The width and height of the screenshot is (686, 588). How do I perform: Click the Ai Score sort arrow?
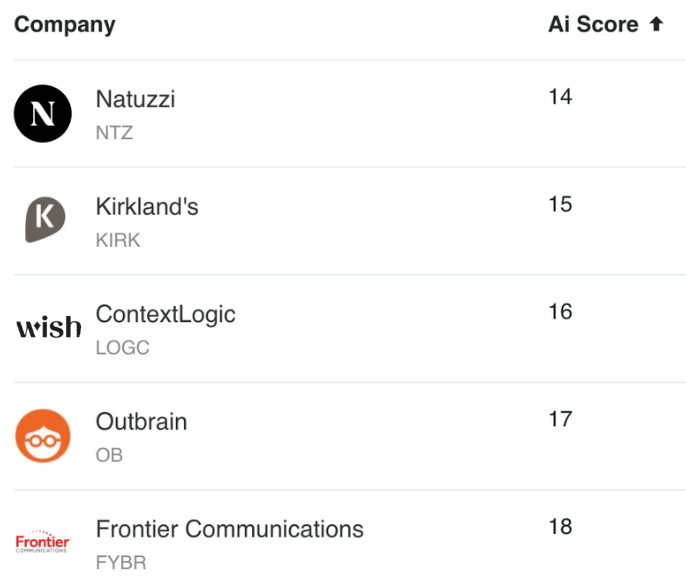656,24
